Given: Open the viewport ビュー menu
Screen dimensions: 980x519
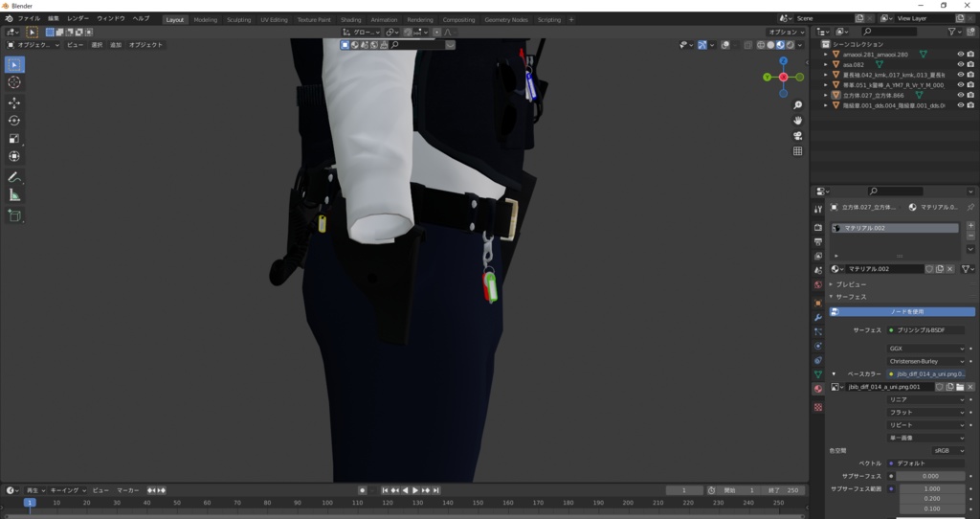Looking at the screenshot, I should 75,45.
